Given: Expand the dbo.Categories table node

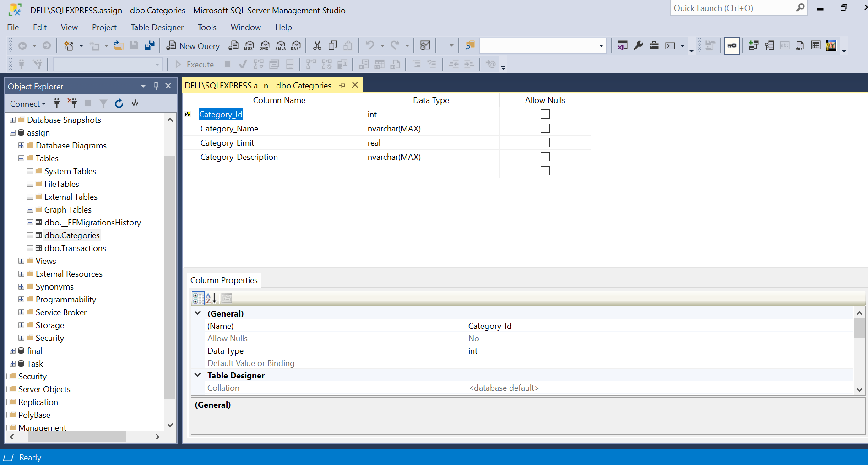Looking at the screenshot, I should click(30, 235).
